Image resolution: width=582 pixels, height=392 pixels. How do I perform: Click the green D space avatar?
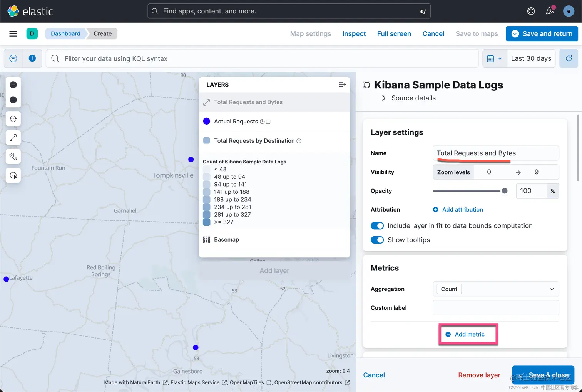[32, 34]
